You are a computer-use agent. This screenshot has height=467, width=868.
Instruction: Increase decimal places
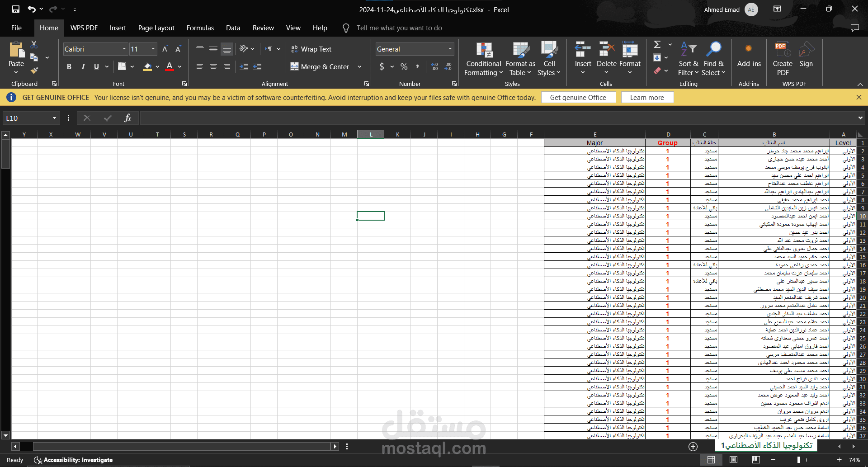434,66
